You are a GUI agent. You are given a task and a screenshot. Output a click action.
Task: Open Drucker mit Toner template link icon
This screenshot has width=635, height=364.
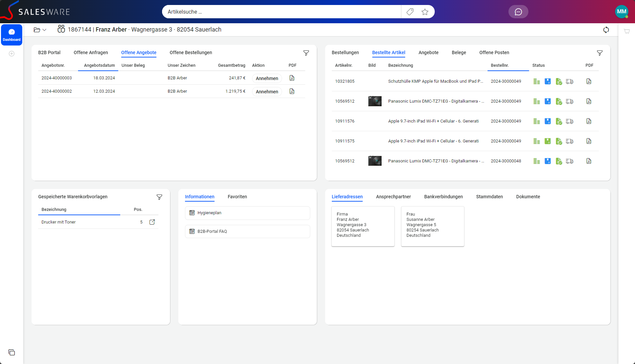(152, 222)
